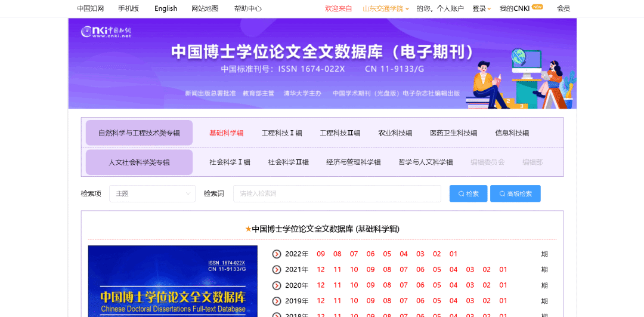Select the 农业科技辑 tab
The image size is (644, 317).
click(x=395, y=133)
